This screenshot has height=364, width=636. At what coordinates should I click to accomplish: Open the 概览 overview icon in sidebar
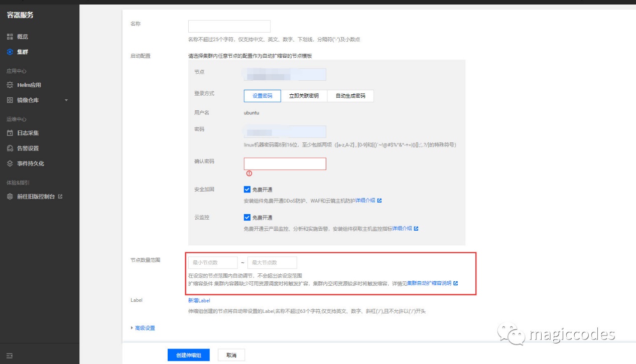point(10,37)
